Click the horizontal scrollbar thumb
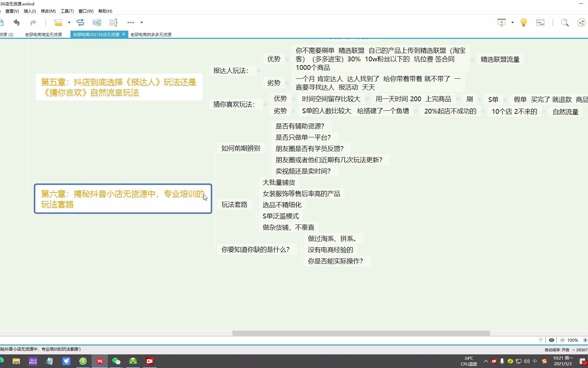Viewport: 588px width, 368px height. 361,333
